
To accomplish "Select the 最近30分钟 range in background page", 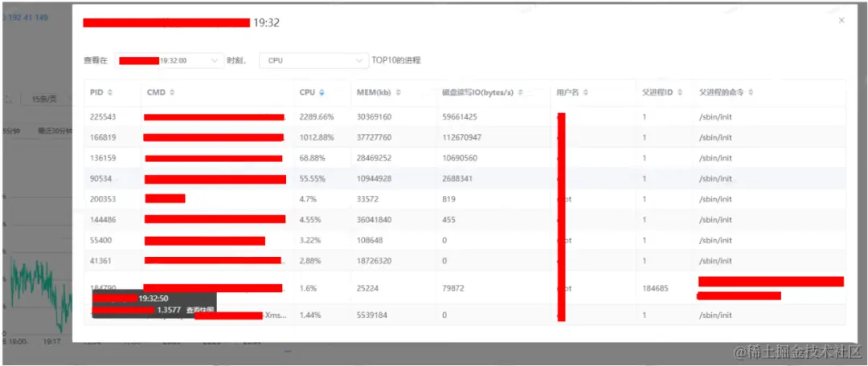I will [x=55, y=132].
